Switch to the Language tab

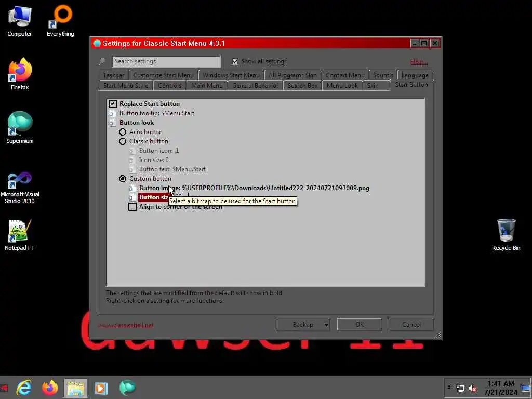[x=415, y=75]
